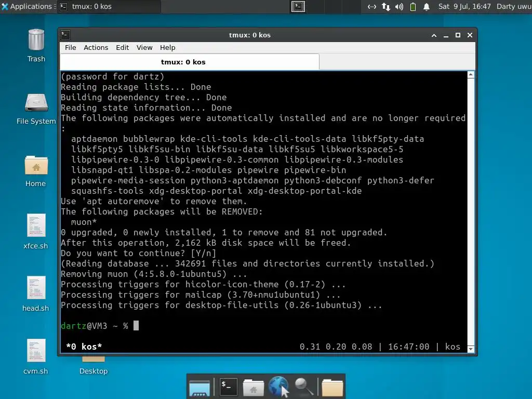Open the Trash desktop icon
The height and width of the screenshot is (399, 532).
coord(36,40)
